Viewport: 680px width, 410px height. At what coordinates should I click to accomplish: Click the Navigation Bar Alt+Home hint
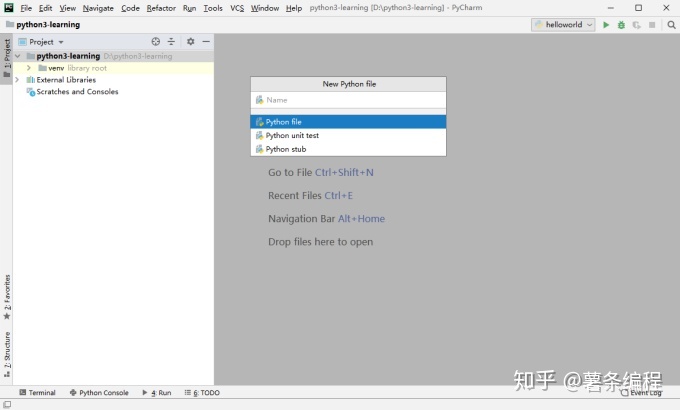click(x=327, y=219)
